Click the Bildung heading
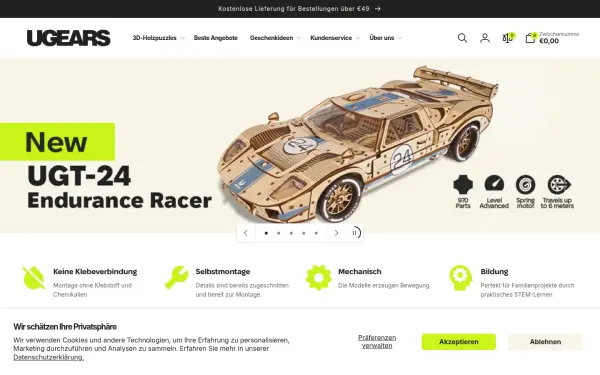Viewport: 600px width, 375px height. point(494,272)
